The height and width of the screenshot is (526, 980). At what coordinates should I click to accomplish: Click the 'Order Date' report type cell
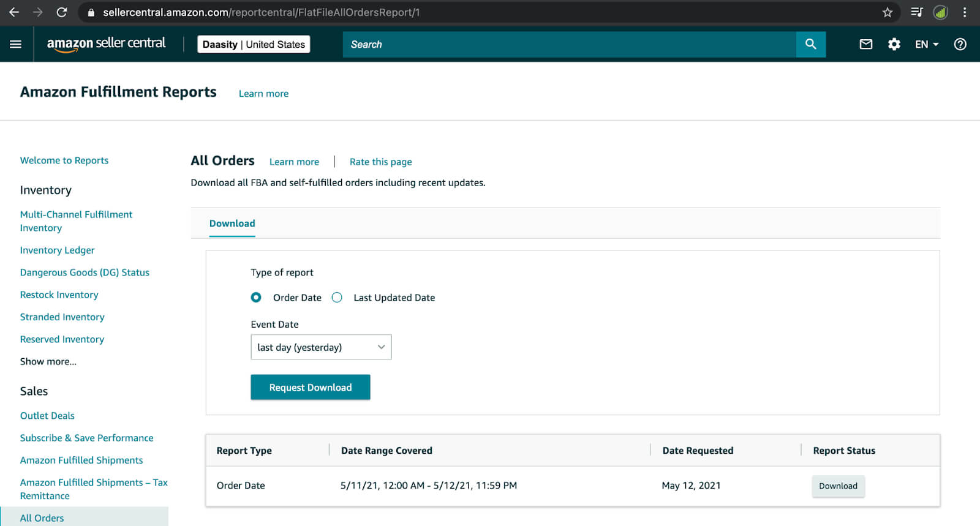[x=241, y=486]
